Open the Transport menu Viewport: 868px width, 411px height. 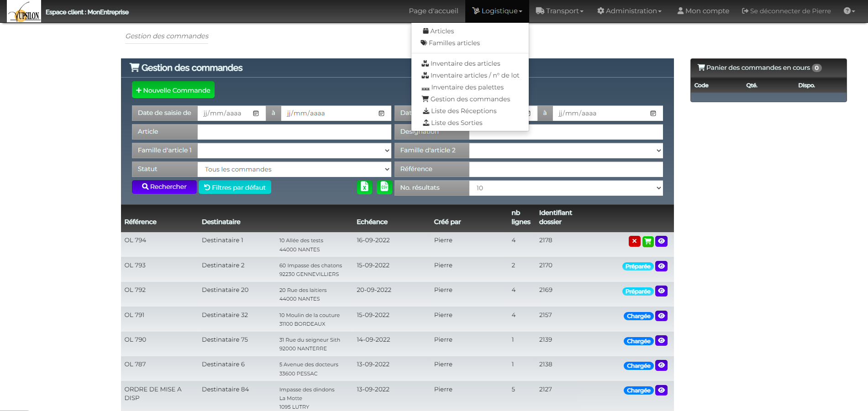click(559, 11)
